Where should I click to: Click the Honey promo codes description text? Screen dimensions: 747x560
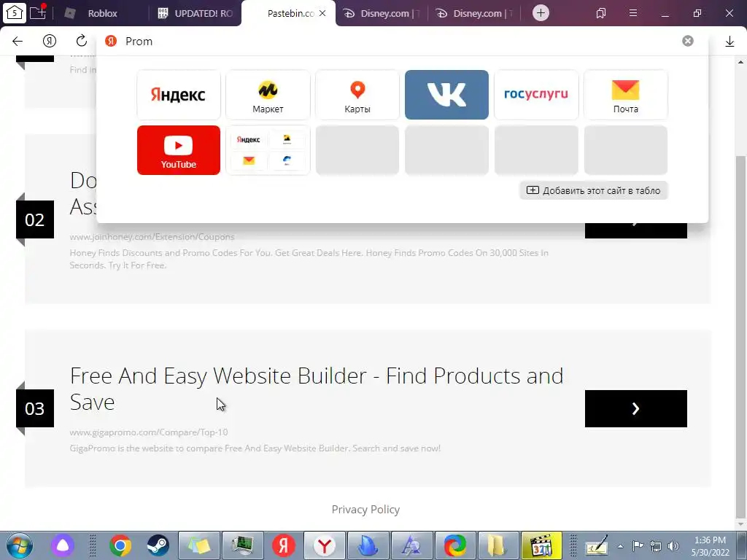click(309, 259)
